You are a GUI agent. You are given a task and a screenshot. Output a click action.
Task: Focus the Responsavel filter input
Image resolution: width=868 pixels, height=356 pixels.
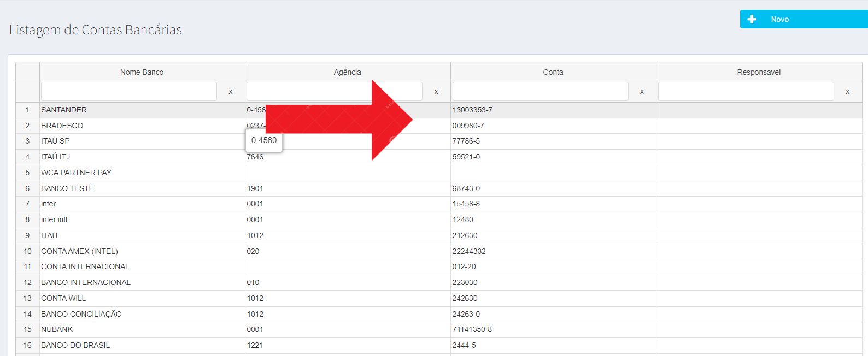click(746, 92)
